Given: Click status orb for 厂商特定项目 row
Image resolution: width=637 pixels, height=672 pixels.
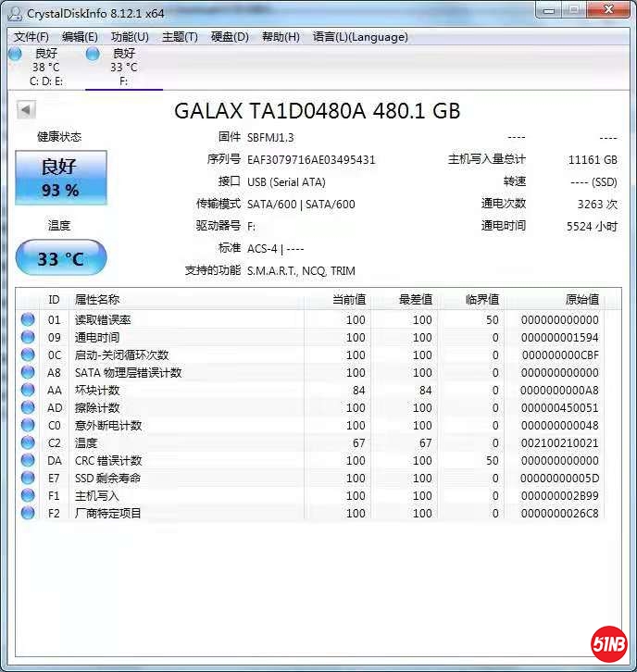Looking at the screenshot, I should click(x=28, y=513).
